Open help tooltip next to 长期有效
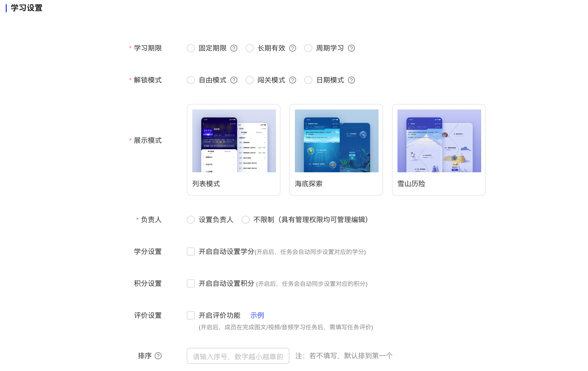The image size is (588, 371). pos(292,48)
